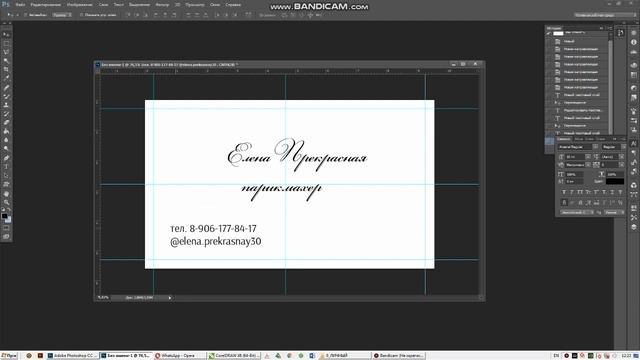Screen dimensions: 640x360
Task: Open anti-aliasing dropdown in Character panel
Action: tap(614, 212)
